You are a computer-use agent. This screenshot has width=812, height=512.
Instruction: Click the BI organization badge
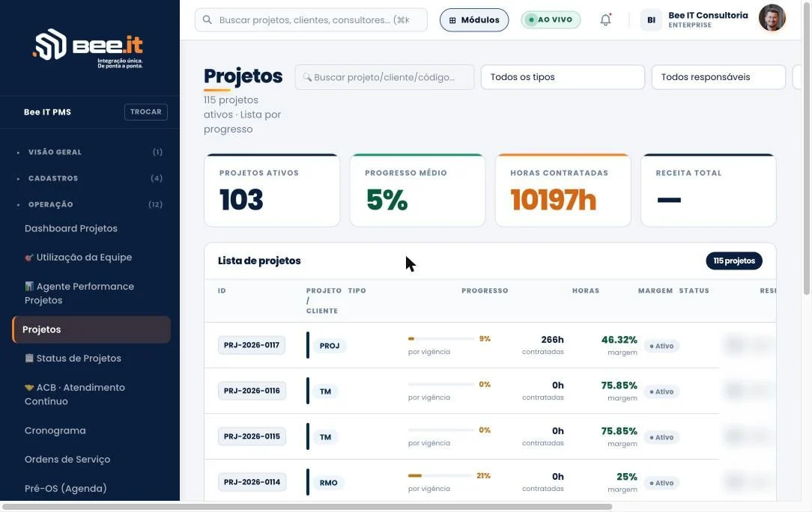651,20
